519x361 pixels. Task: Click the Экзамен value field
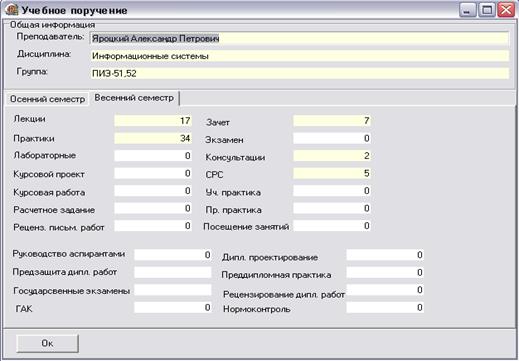click(x=332, y=138)
